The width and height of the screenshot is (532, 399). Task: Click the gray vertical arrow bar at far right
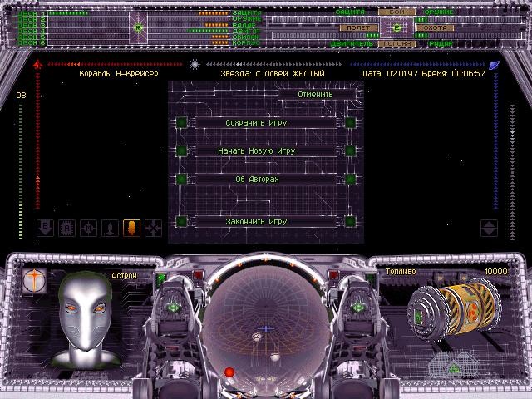[512, 172]
